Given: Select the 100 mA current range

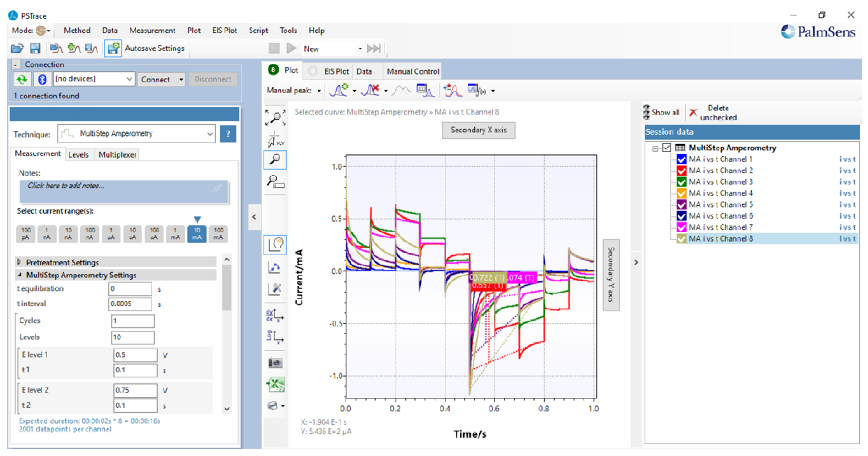Looking at the screenshot, I should tap(218, 234).
